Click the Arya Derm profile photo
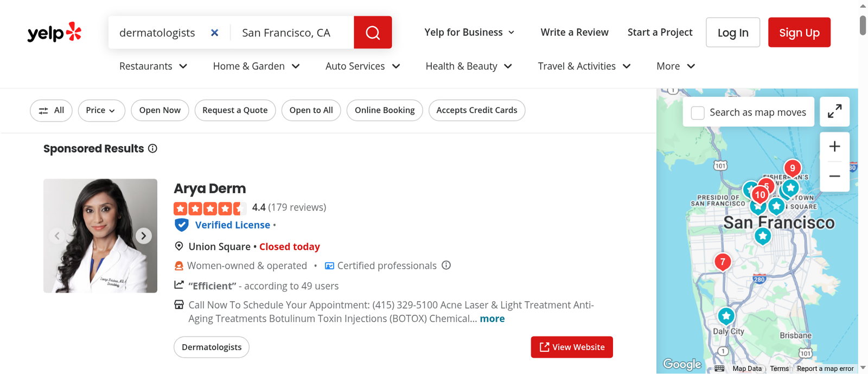This screenshot has width=868, height=374. [100, 236]
